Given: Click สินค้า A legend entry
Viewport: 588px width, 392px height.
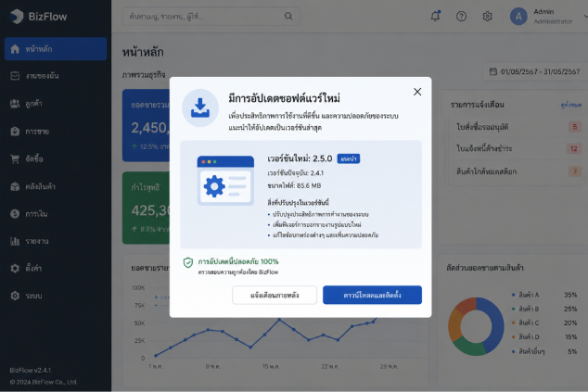Looking at the screenshot, I should tap(526, 295).
